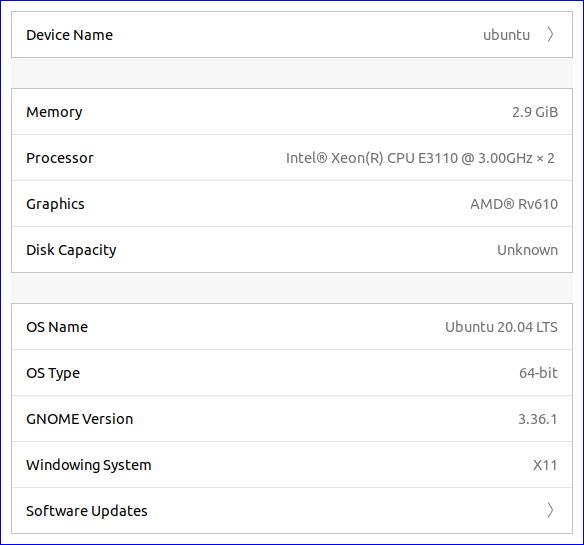
Task: Click the AMD Rv610 graphics value
Action: coord(514,204)
